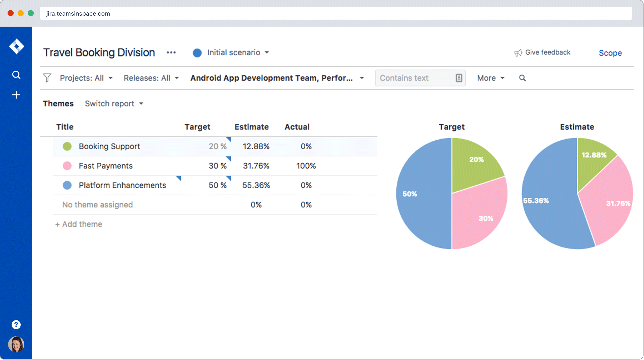Click the Booking Support green theme dot
Screen dimensions: 644x360
point(67,146)
